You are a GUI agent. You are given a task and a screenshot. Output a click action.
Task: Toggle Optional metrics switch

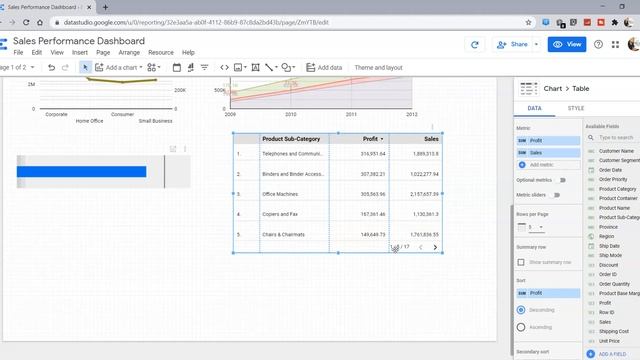pyautogui.click(x=562, y=180)
